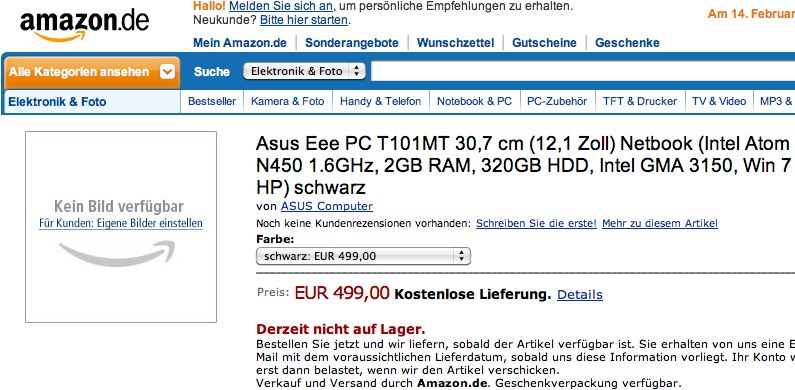Click the Schreiben Sie die erste! link
This screenshot has width=795, height=390.
[536, 223]
